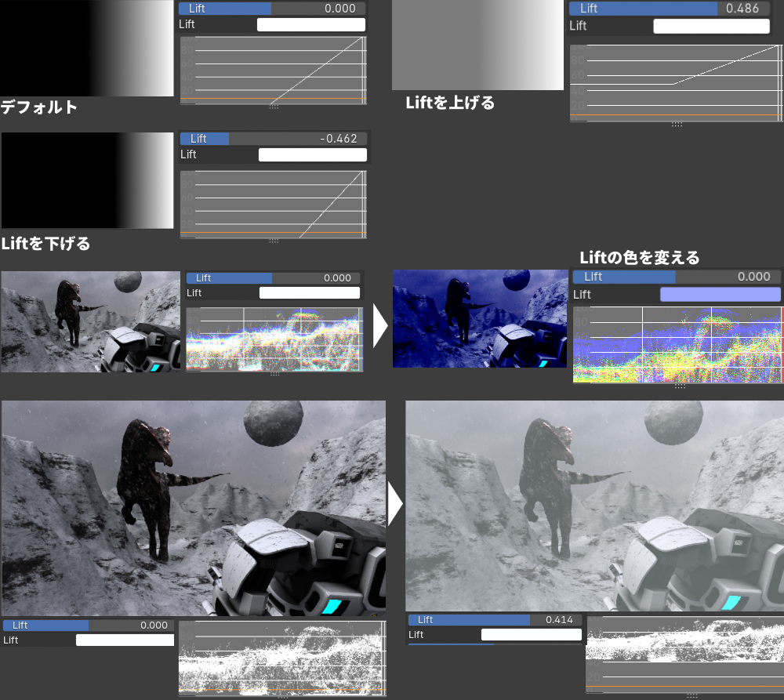Viewport: 784px width, 700px height.
Task: Open the white color swatch below the 0.486 slider
Action: (x=711, y=26)
